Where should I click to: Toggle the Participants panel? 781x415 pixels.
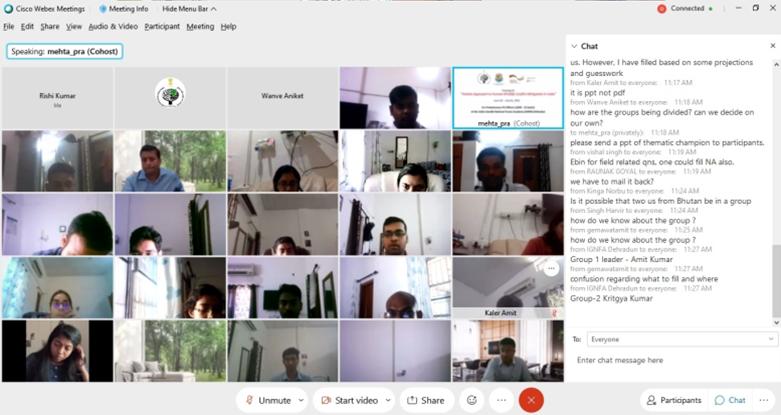674,400
